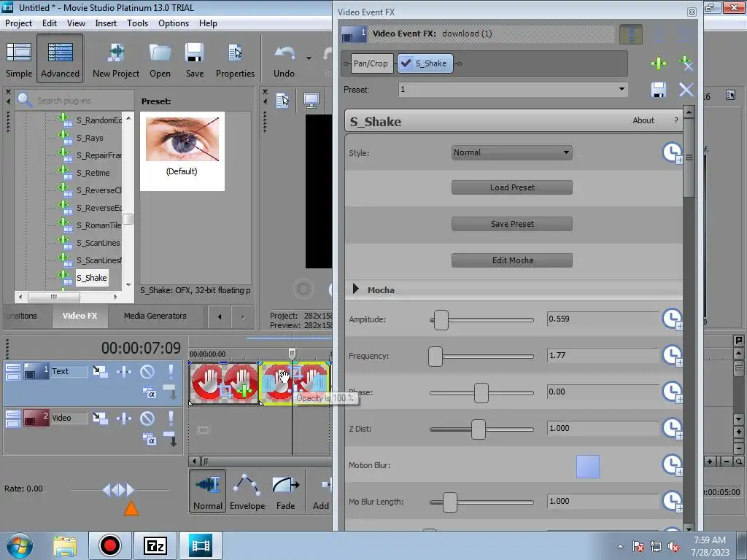Image resolution: width=747 pixels, height=560 pixels.
Task: Toggle compositing mode on Text track
Action: (149, 393)
